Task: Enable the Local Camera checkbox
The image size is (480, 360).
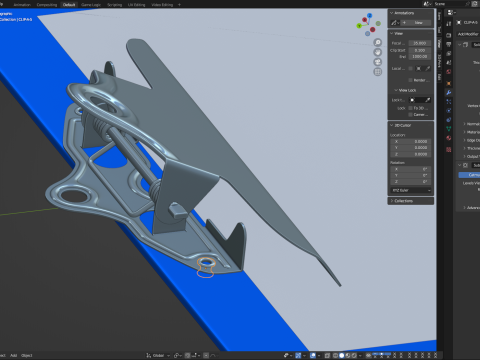Action: coord(410,68)
